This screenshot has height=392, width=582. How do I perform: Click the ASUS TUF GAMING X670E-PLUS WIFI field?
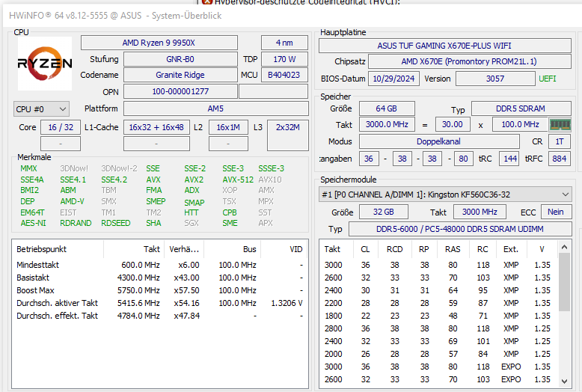[x=444, y=46]
